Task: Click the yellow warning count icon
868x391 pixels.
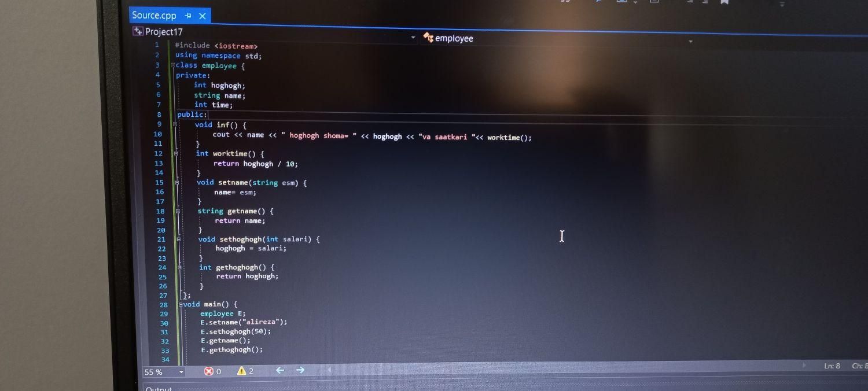Action: click(x=241, y=371)
